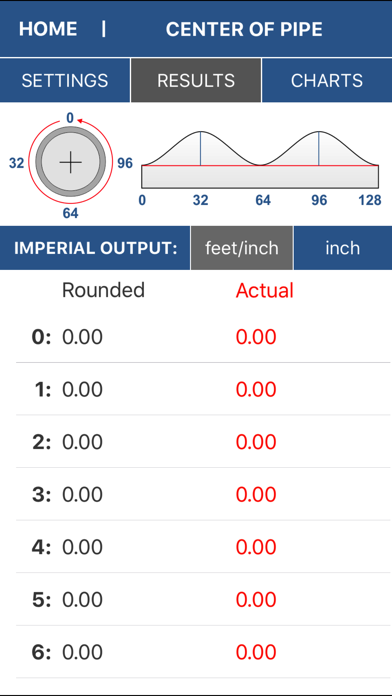Viewport: 392px width, 696px height.
Task: Tap the crosshair center of pipe icon
Action: (71, 163)
